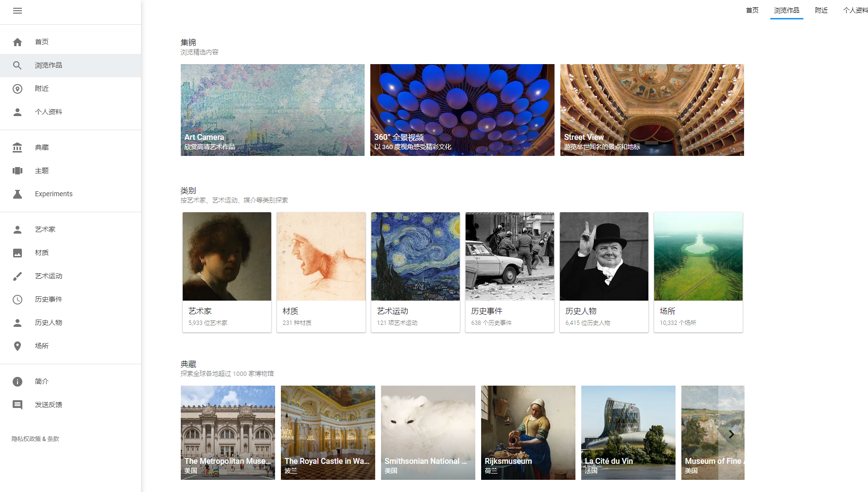868x492 pixels.
Task: Open the 个人资料 top tab
Action: pos(855,10)
